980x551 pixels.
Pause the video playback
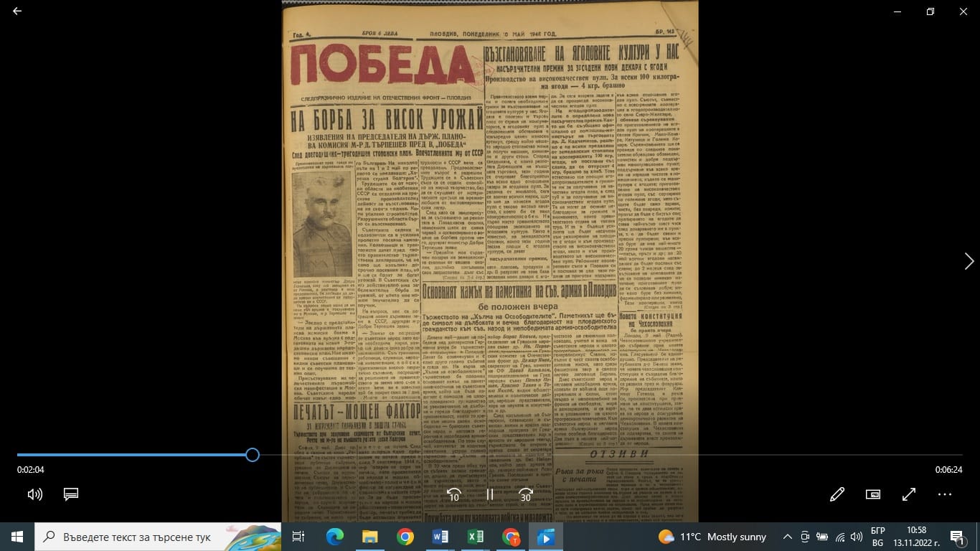tap(490, 494)
